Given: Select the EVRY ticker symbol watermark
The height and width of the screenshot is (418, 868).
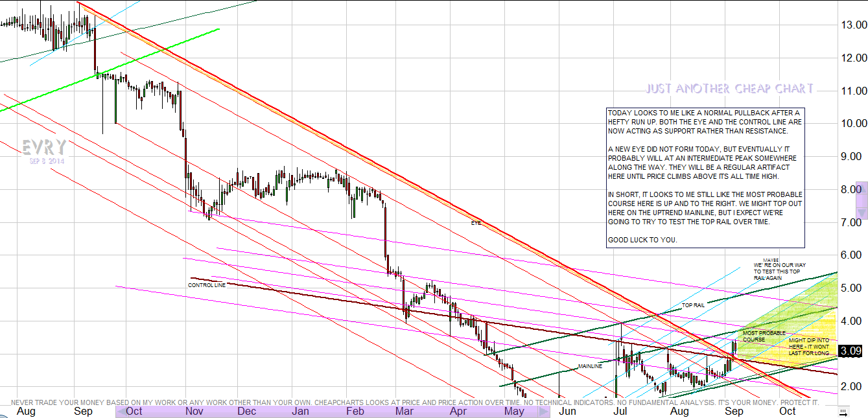Looking at the screenshot, I should (43, 148).
